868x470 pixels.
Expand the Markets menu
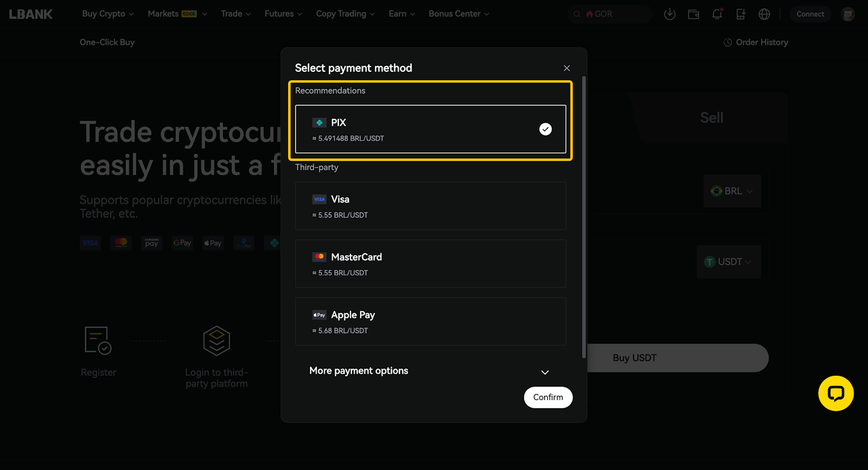[177, 14]
